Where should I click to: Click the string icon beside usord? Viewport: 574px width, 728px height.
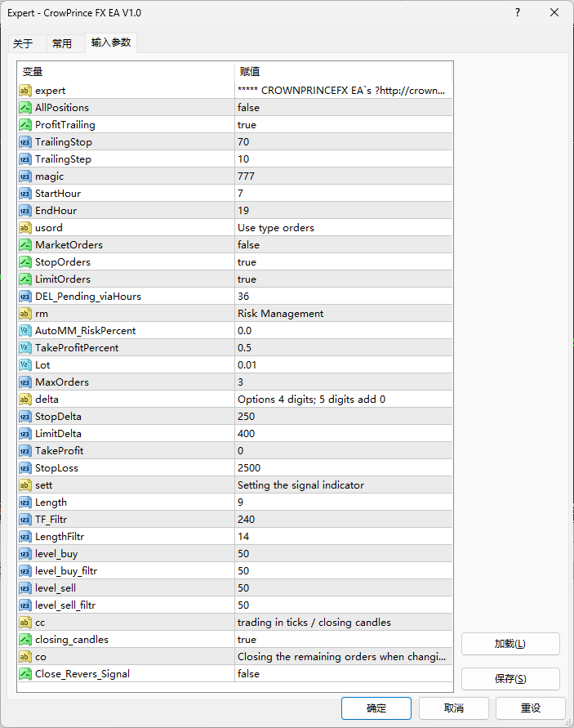[25, 228]
